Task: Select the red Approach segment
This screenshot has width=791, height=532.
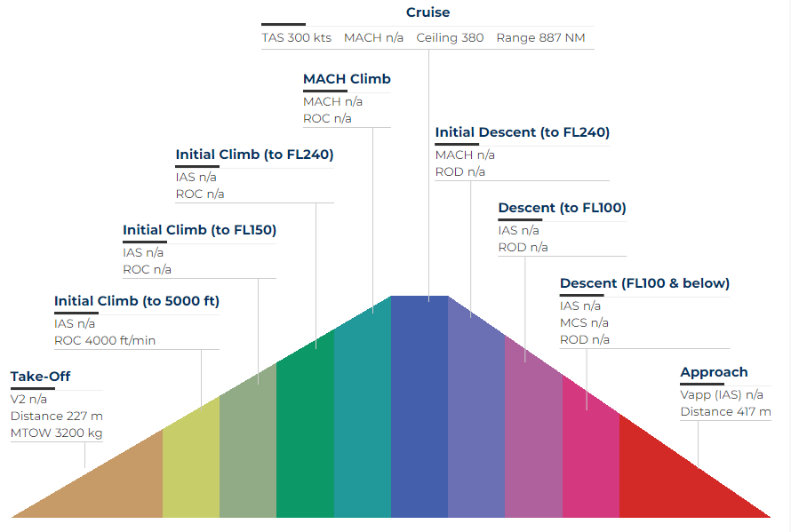Action: 675,480
